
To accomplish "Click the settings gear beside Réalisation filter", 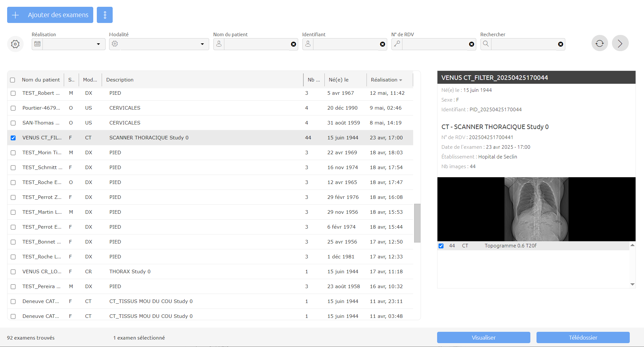I will 15,44.
